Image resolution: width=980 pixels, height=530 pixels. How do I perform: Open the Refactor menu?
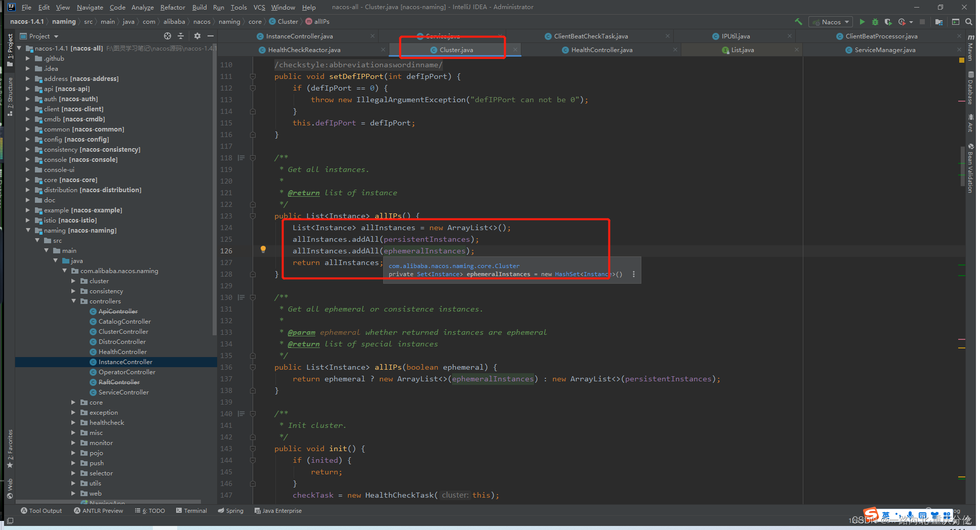click(173, 7)
